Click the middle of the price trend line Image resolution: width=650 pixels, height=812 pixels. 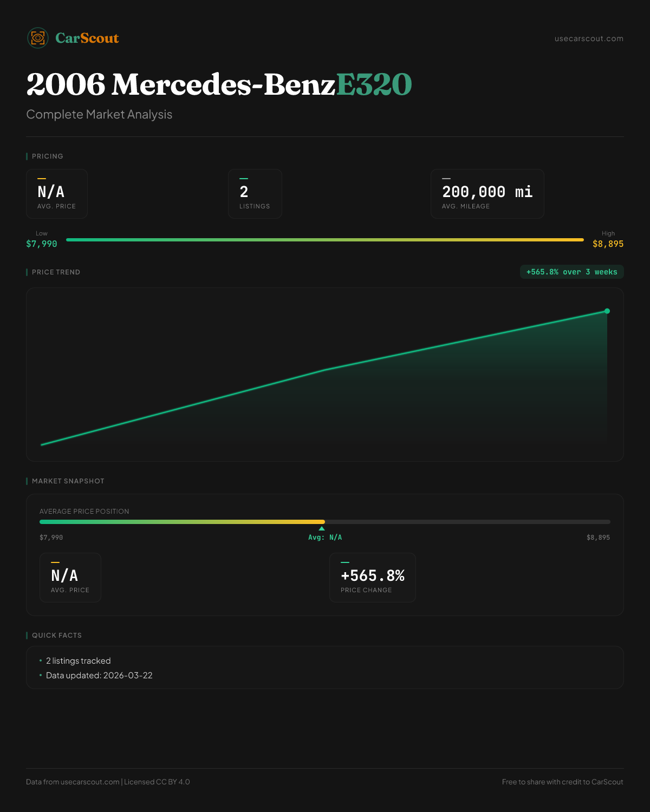tap(324, 370)
